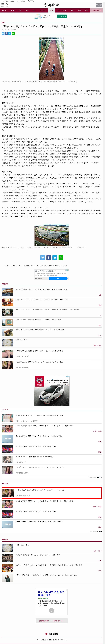
Task: Share via small Twitter icon under headline
Action: [x=3, y=33]
